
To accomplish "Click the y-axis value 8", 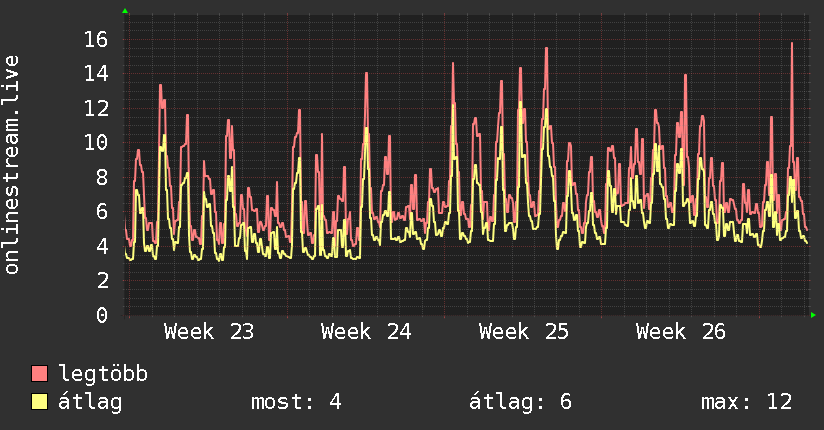I will pos(102,177).
